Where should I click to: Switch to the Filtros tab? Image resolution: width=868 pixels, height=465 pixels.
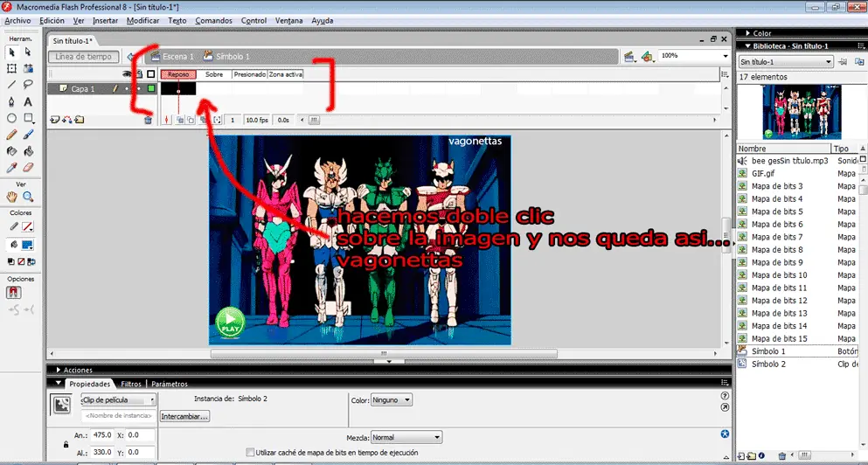131,384
